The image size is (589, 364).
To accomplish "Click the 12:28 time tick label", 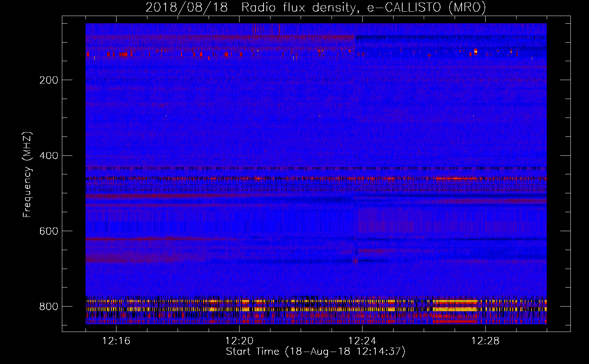I will (485, 341).
